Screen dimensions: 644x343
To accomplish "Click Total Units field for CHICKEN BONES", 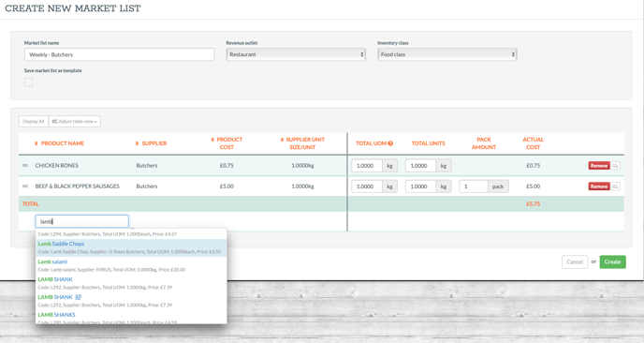I will (421, 165).
